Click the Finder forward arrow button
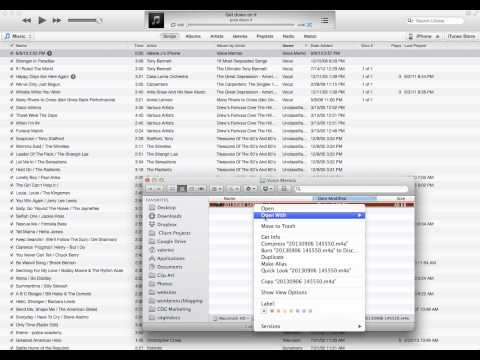480x360 pixels. [159, 189]
